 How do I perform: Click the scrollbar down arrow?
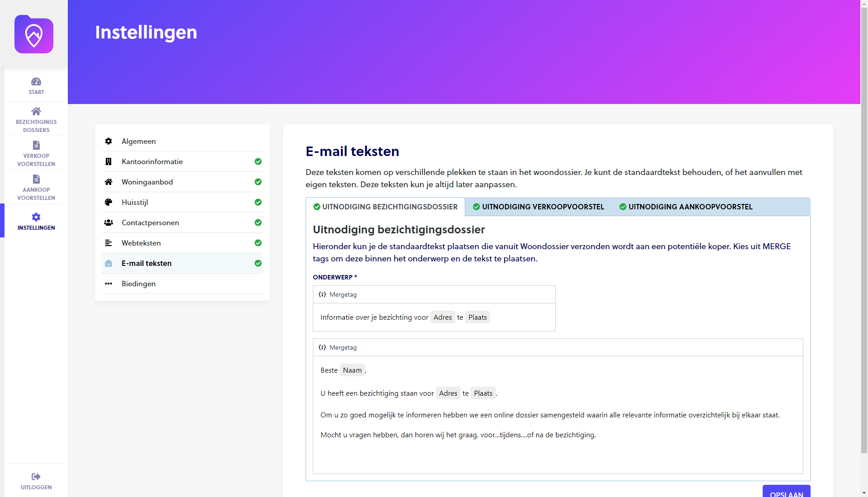pyautogui.click(x=864, y=493)
